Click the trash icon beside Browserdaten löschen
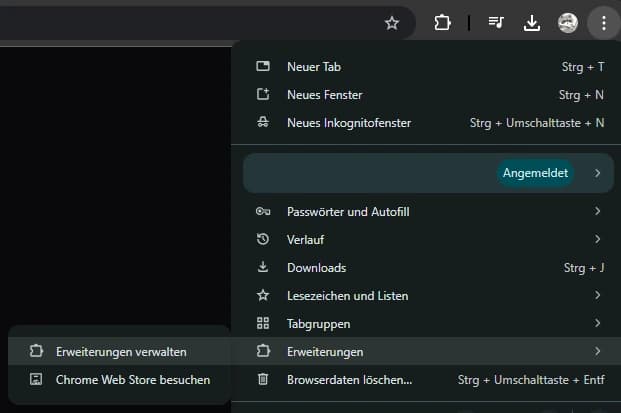621x413 pixels. coord(263,379)
